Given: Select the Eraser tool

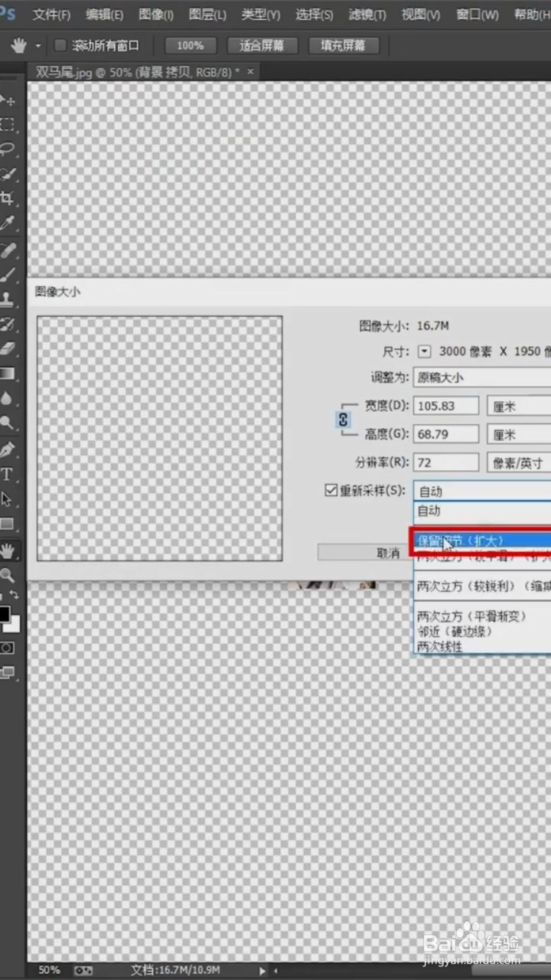Looking at the screenshot, I should (7, 348).
